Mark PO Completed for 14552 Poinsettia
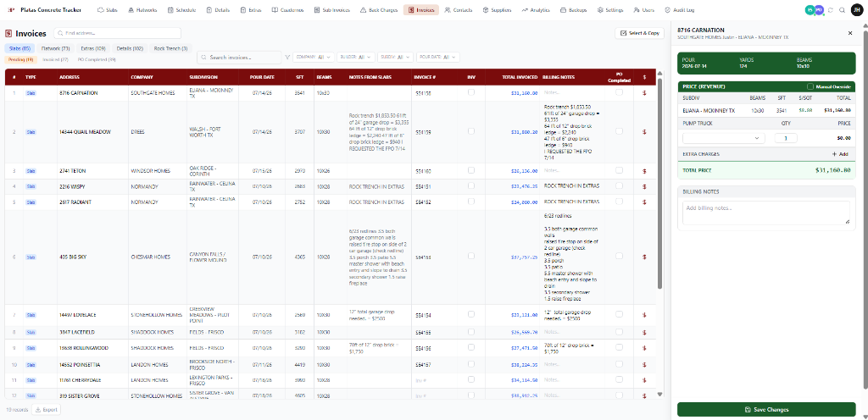Viewport: 868px width, 420px height. [619, 364]
